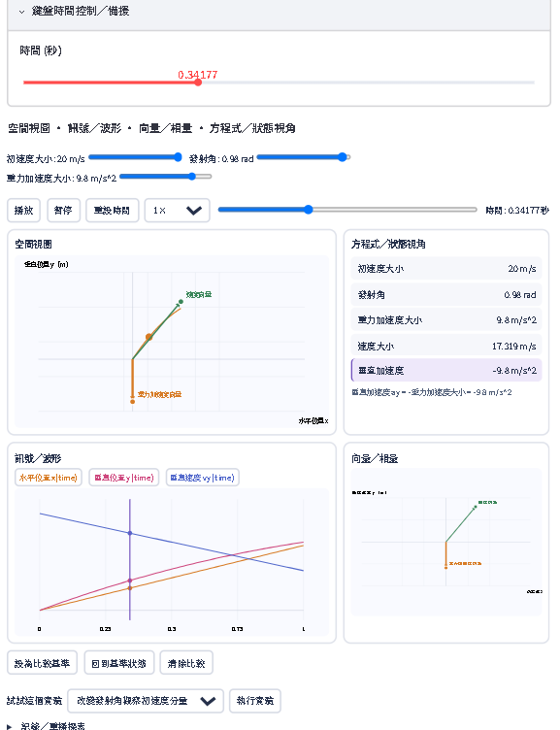Click the gravity vector endpoint in 空間視圖
This screenshot has height=730, width=560.
133,401
